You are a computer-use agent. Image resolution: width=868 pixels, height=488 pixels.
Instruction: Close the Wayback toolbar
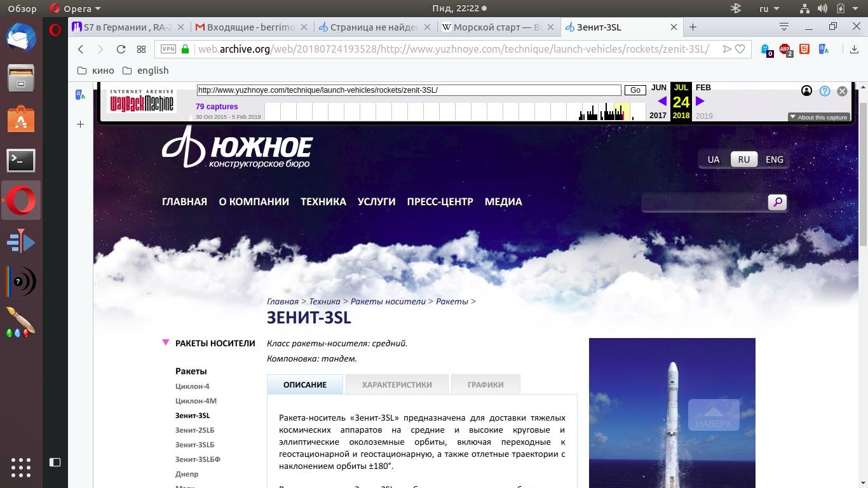click(x=843, y=91)
